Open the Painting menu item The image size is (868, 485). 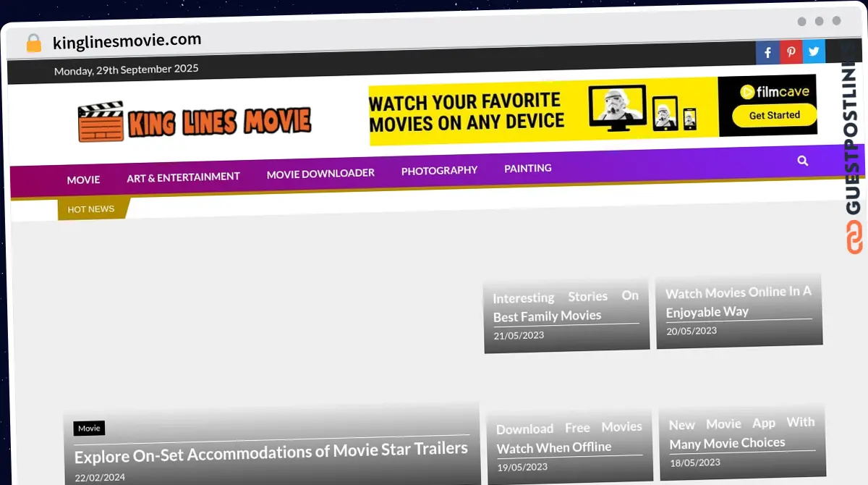[528, 168]
